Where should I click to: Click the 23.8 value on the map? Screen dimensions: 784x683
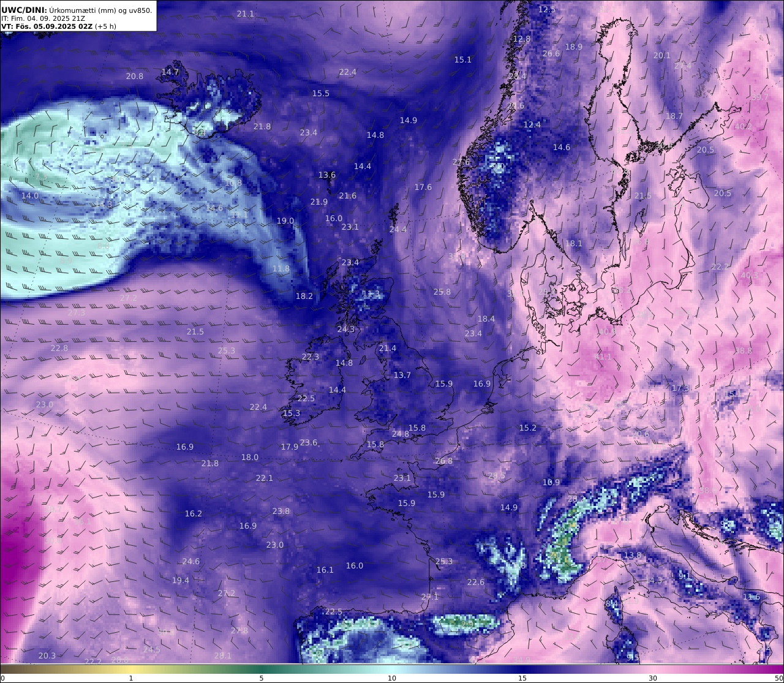coord(281,511)
